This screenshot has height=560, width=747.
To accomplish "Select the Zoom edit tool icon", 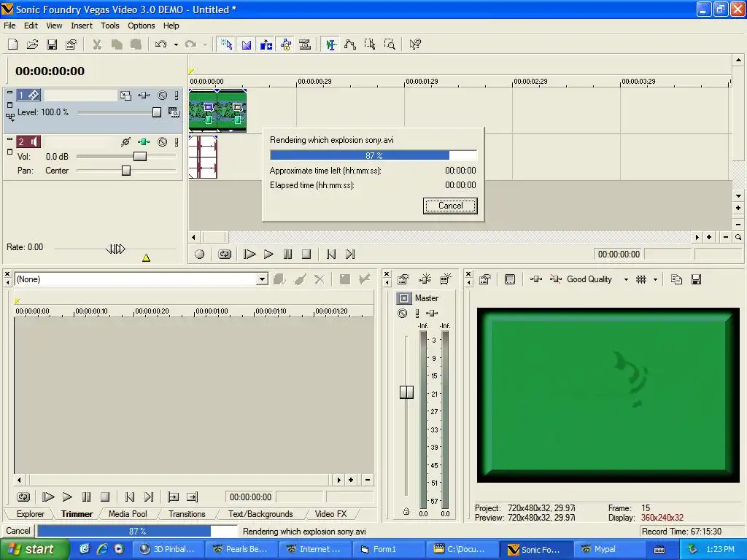I will 390,44.
